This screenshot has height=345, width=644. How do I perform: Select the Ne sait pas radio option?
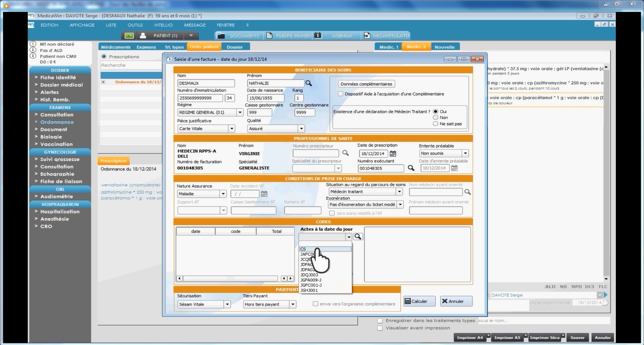point(436,124)
